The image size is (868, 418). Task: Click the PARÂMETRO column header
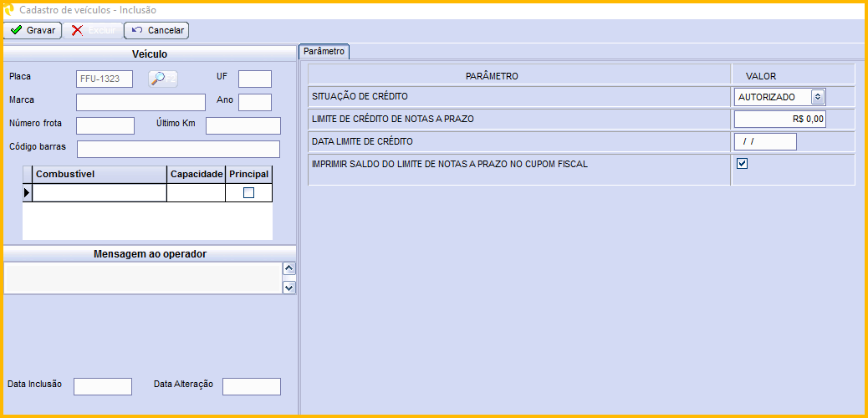(x=519, y=76)
